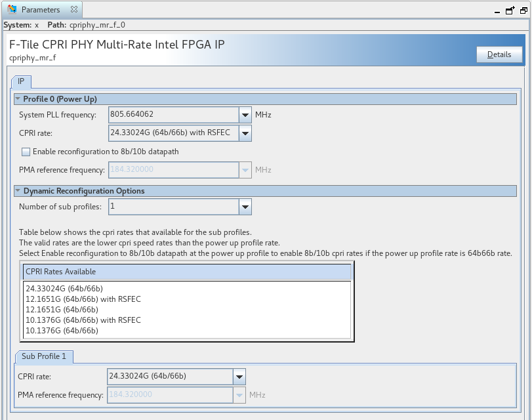Click the Sub Profile 1 CPRI rate value 24.33024G (64b/66b)
532x420 pixels.
pos(170,377)
